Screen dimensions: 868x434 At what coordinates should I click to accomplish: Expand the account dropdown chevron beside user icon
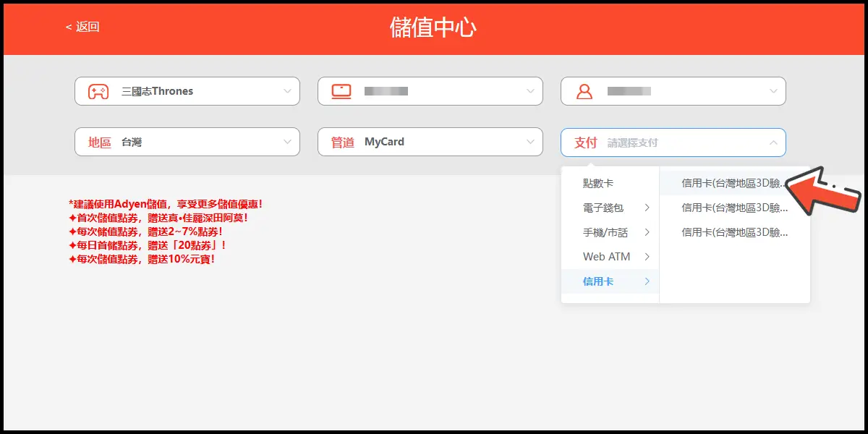click(x=773, y=92)
